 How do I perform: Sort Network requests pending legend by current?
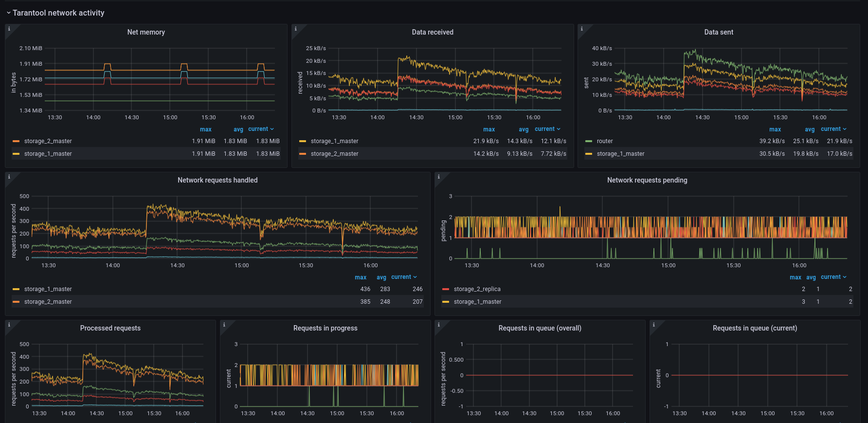pos(834,277)
